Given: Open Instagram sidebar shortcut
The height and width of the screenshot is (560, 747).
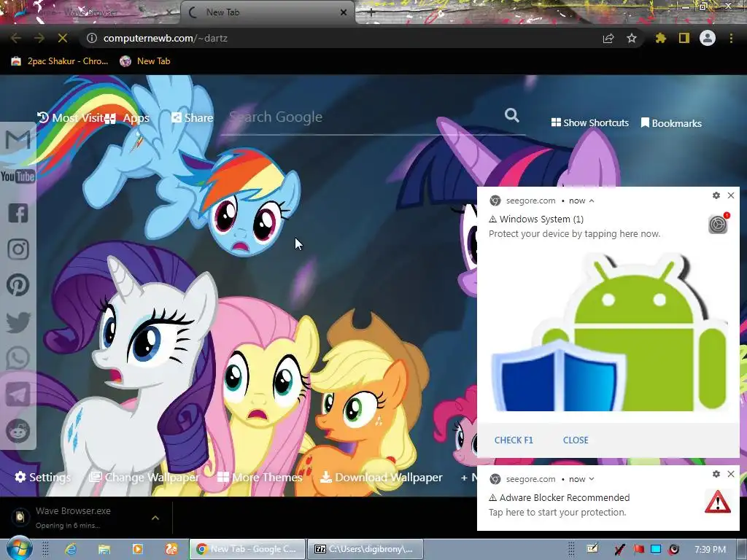Looking at the screenshot, I should (18, 249).
